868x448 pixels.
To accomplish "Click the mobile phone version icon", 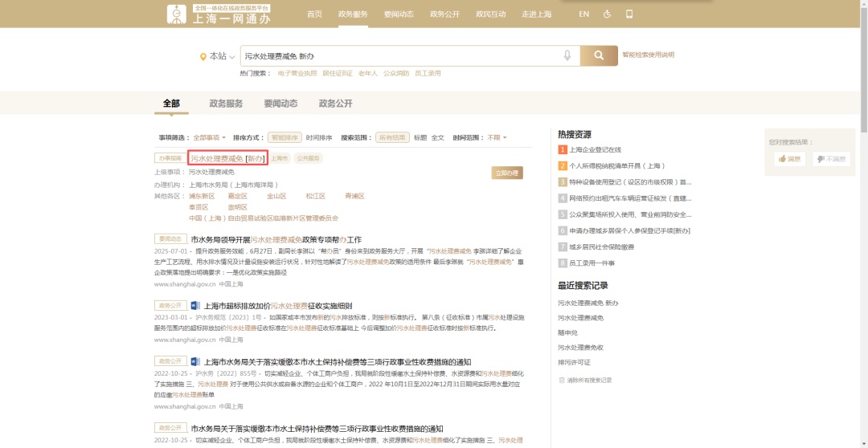I will point(629,14).
